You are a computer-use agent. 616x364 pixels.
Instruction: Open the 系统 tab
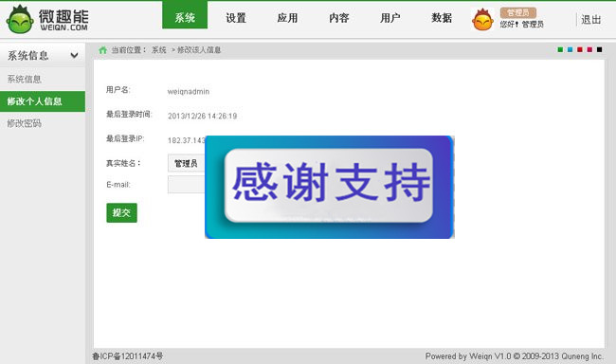coord(185,15)
